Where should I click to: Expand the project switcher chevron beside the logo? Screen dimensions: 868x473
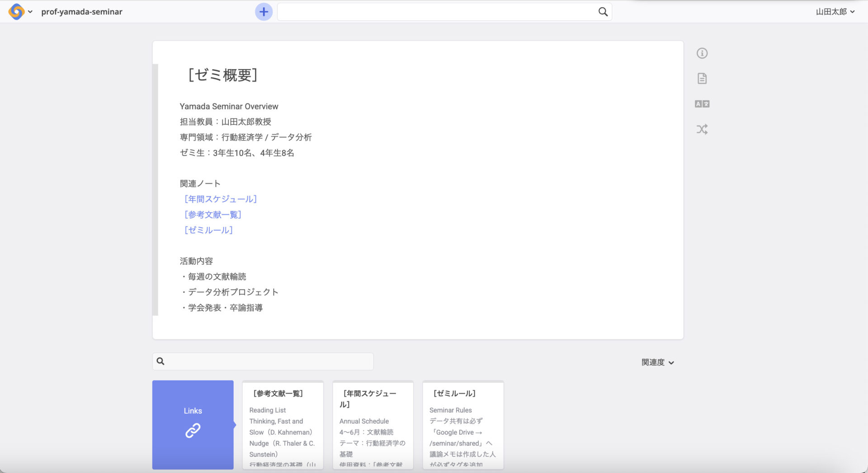click(30, 12)
